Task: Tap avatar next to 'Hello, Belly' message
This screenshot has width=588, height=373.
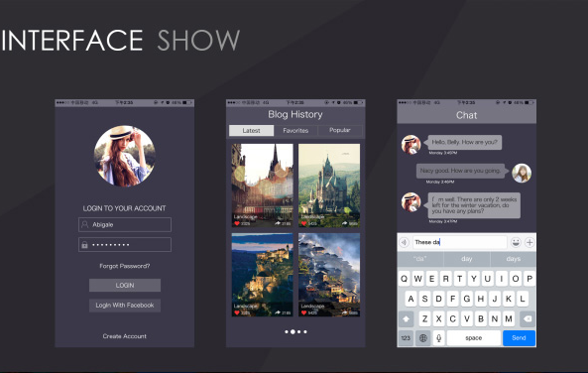Action: point(411,145)
